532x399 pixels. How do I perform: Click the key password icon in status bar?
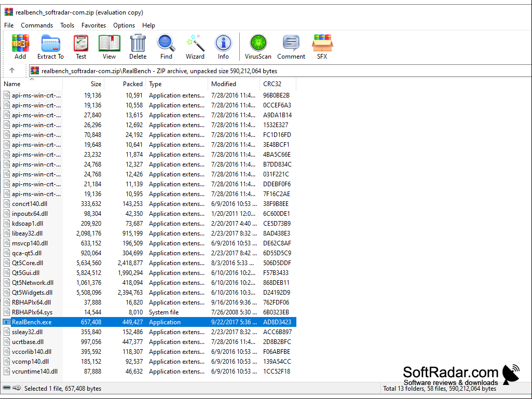click(17, 388)
